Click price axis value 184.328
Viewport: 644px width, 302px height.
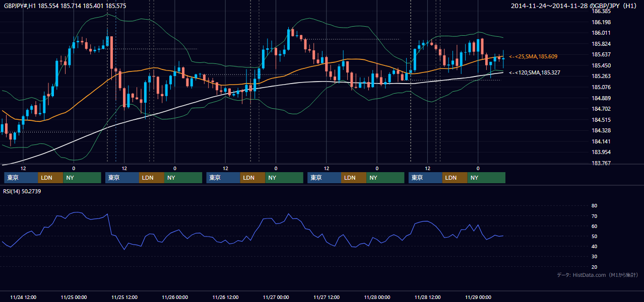point(601,130)
